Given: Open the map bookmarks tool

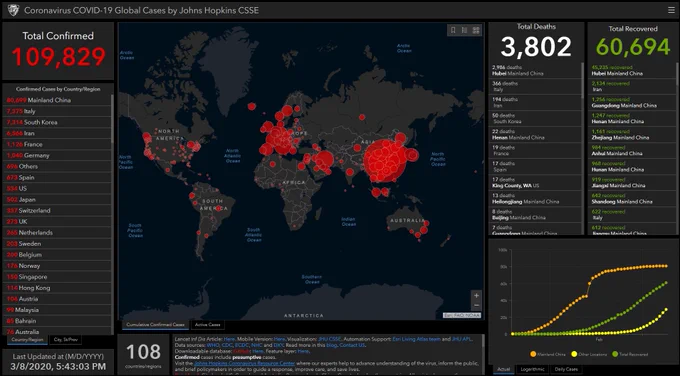Looking at the screenshot, I should coord(453,30).
